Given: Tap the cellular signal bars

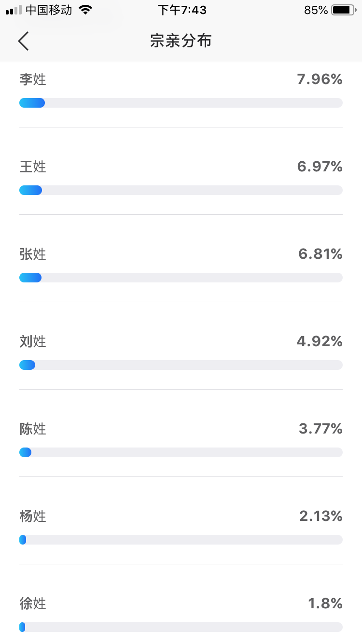Looking at the screenshot, I should [14, 10].
